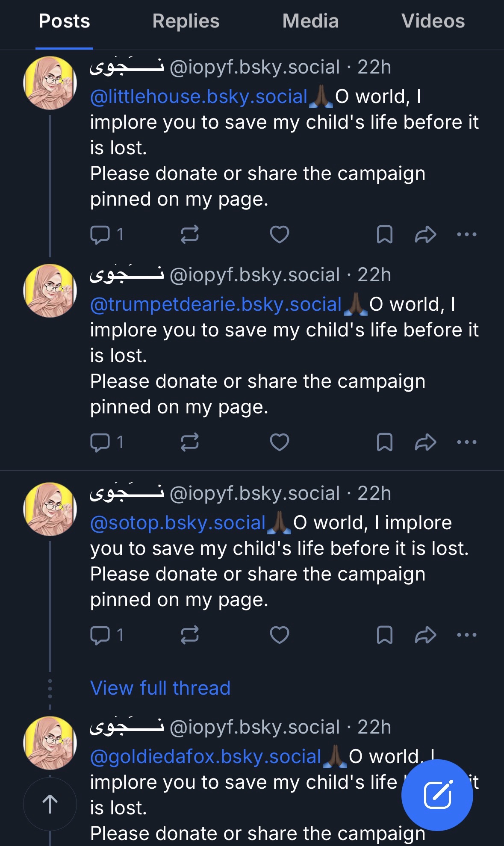Open the @goldiedafox.bsky.social mention link
Screen dimensions: 504x846
pyautogui.click(x=206, y=757)
